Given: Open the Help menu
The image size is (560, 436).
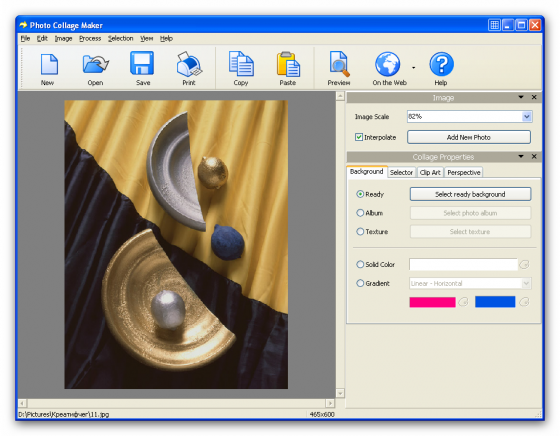Looking at the screenshot, I should tap(166, 38).
